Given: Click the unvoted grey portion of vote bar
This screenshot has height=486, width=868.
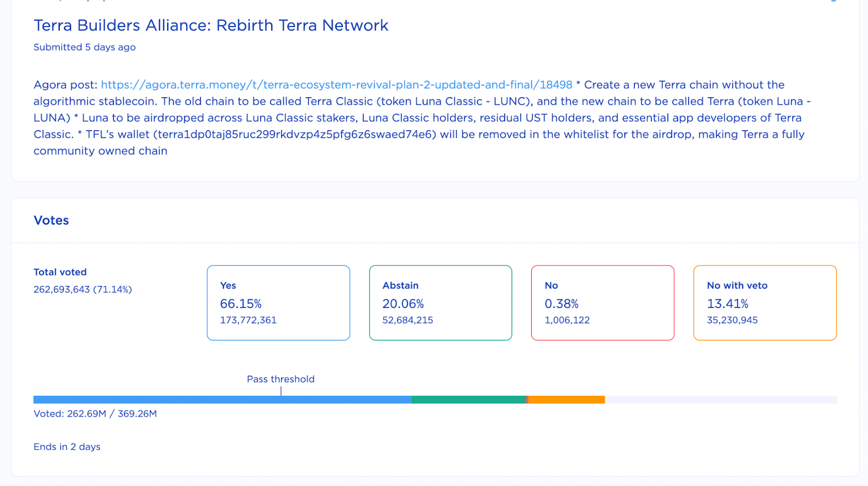Looking at the screenshot, I should (720, 400).
